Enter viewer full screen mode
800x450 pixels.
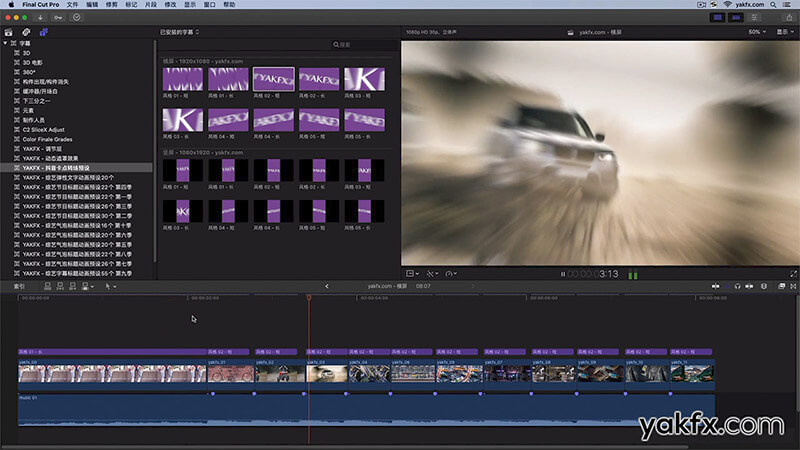click(x=793, y=274)
